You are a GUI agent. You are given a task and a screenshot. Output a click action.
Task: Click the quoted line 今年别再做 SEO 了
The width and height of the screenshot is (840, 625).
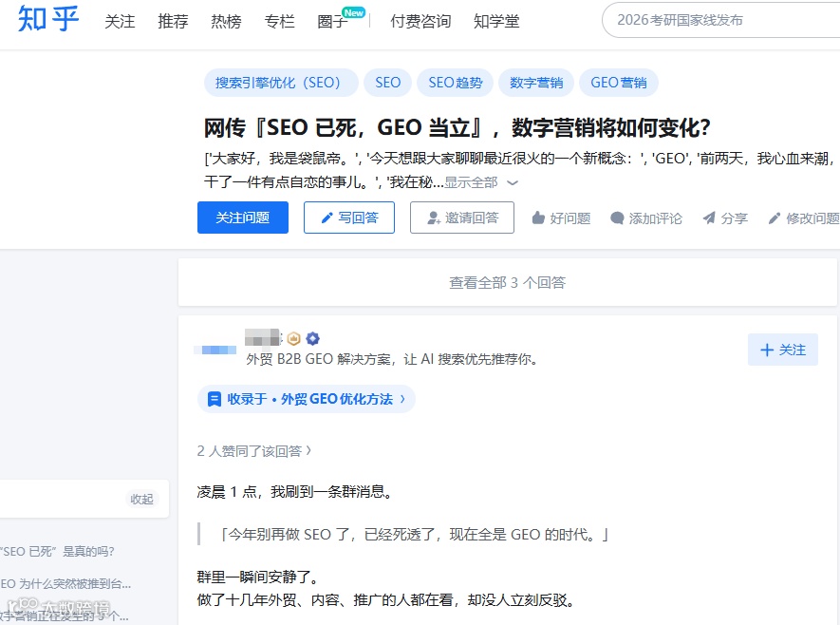415,535
